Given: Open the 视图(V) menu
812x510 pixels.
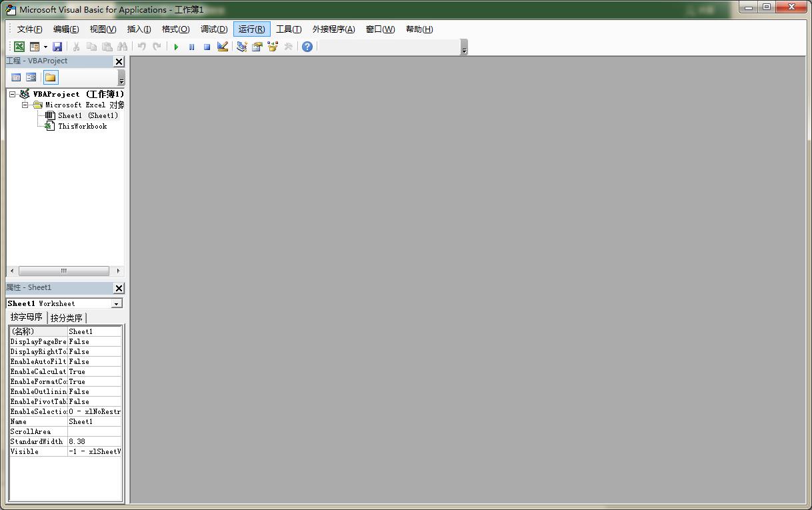Looking at the screenshot, I should pyautogui.click(x=103, y=29).
